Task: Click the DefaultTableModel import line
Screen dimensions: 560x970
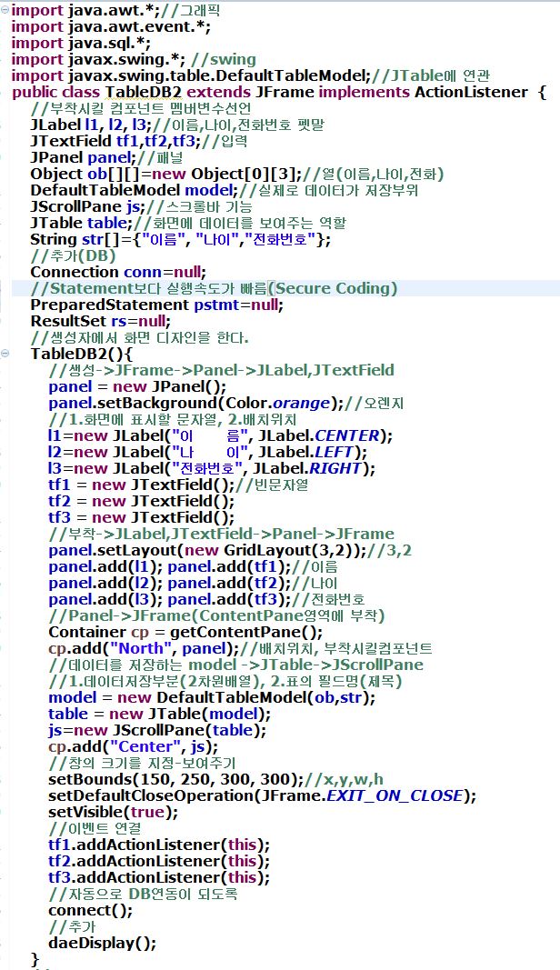Action: (x=251, y=76)
